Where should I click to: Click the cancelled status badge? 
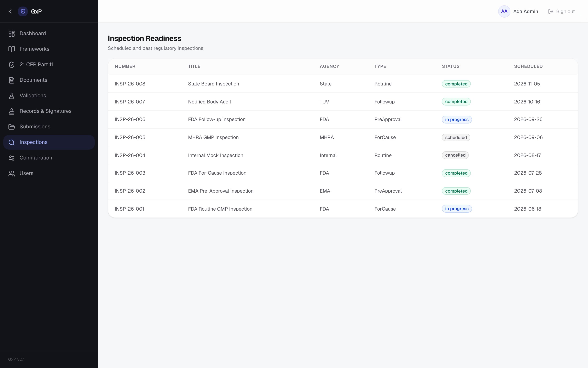click(x=455, y=155)
